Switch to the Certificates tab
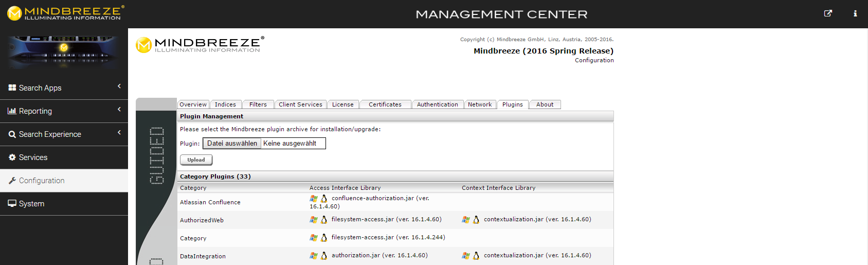 (385, 104)
